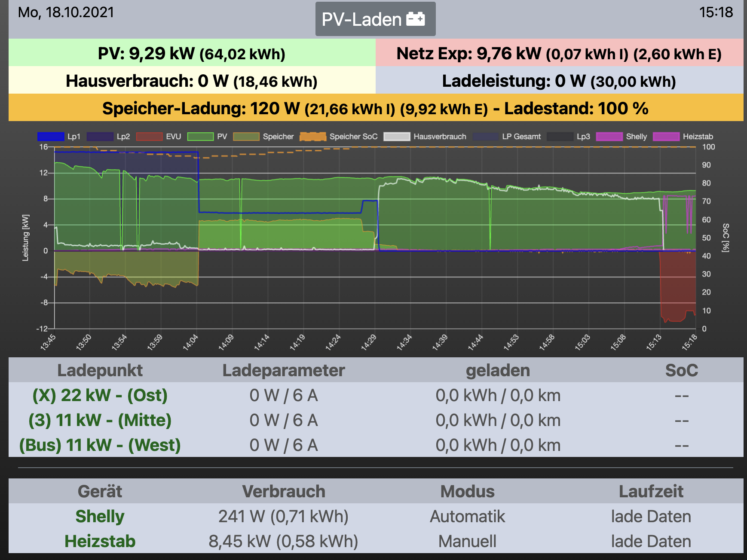
Task: Toggle Lp1 series via blue legend swatch
Action: 51,137
